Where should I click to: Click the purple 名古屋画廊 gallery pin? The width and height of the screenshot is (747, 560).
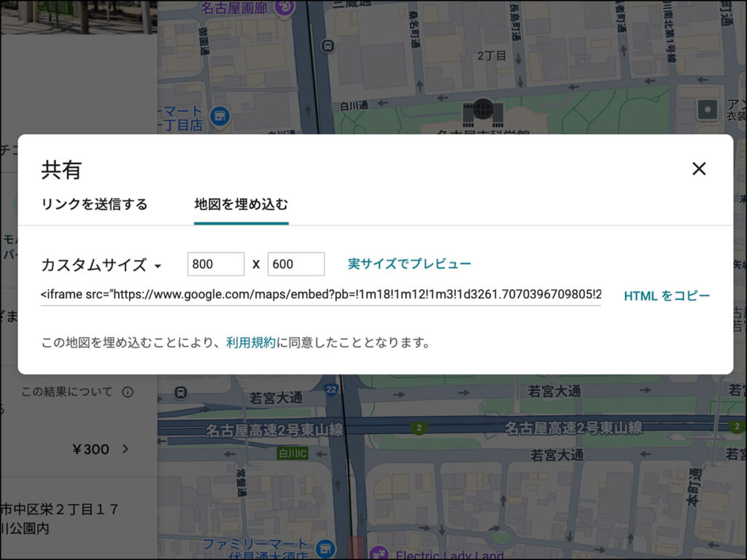(285, 8)
